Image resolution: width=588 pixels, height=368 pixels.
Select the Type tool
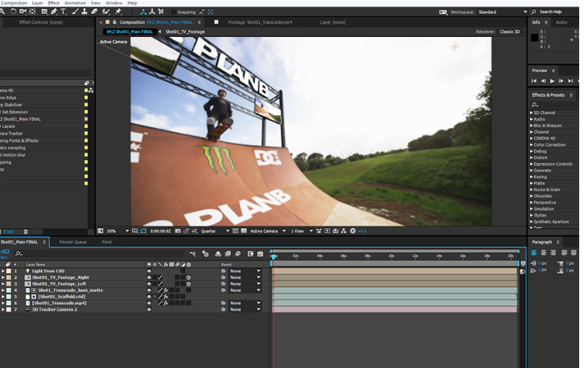(x=62, y=12)
